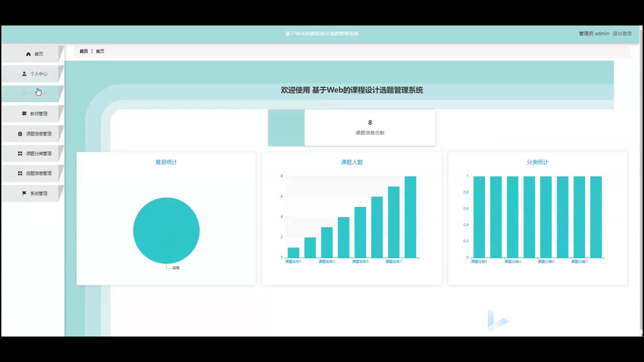Viewport: 644px width, 362px height.
Task: Click the grid icon for 选题信息管理
Action: click(20, 173)
